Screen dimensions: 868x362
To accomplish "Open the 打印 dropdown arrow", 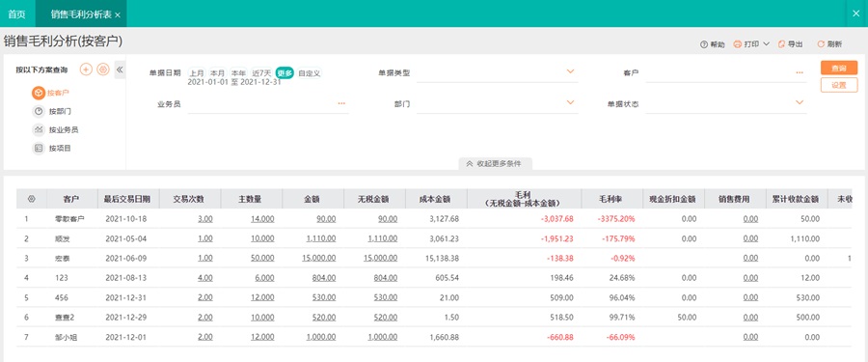I will point(766,43).
